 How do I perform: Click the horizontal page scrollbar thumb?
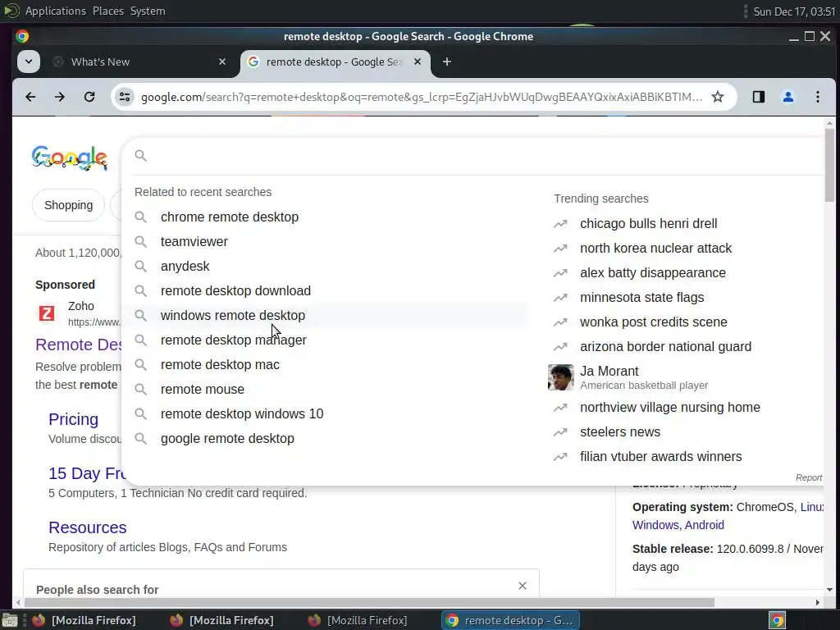coord(370,603)
